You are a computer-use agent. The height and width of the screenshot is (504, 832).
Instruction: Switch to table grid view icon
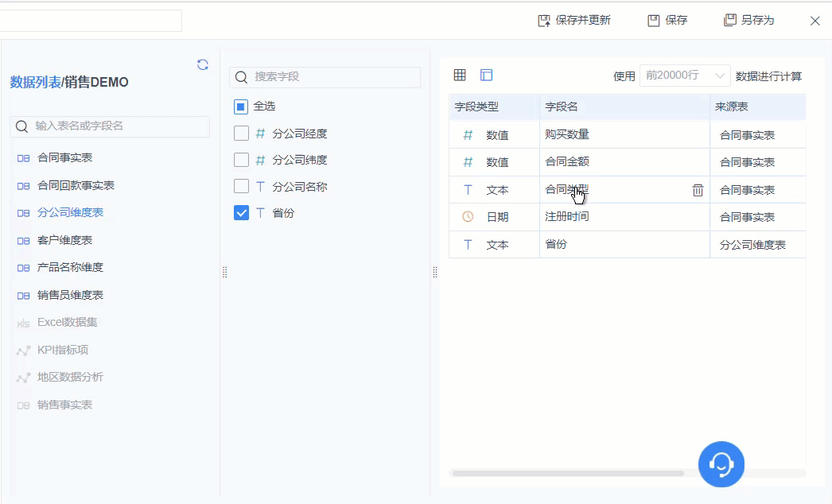pos(460,75)
